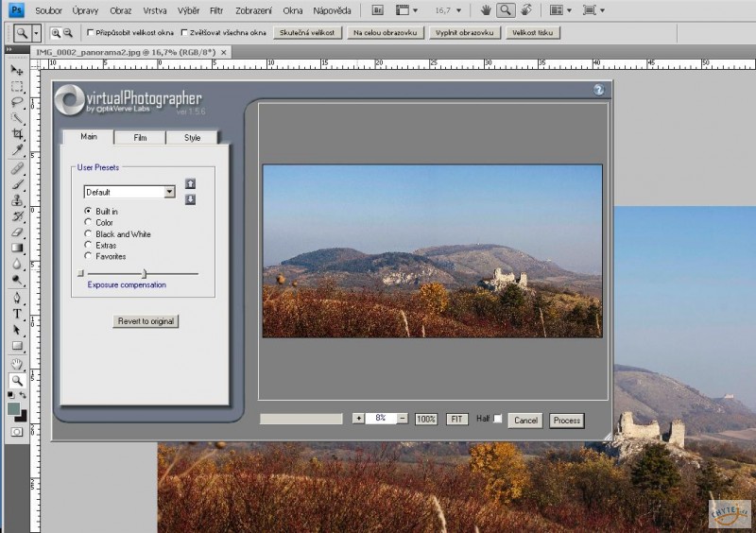Pick the Eyedropper tool
This screenshot has height=533, width=756.
coord(17,150)
